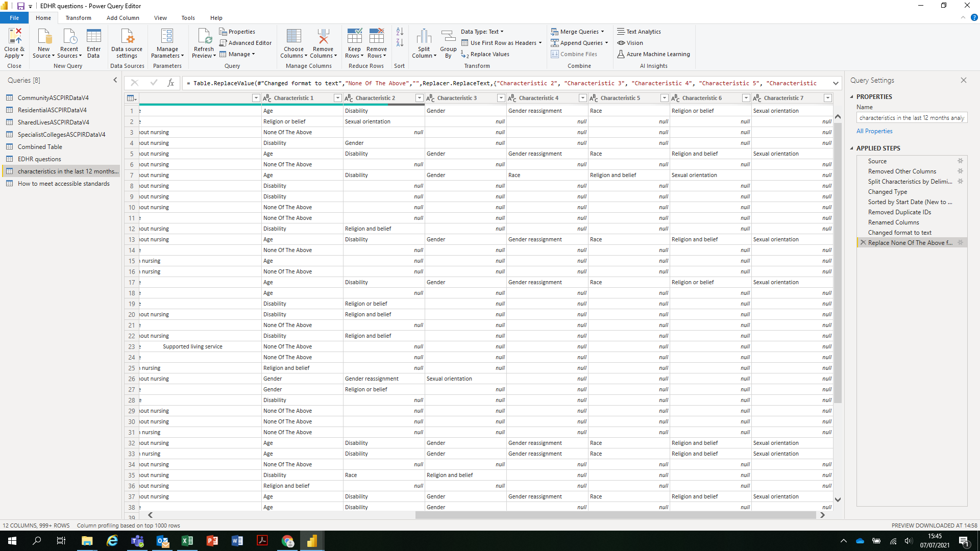Select the Removed Duplicate IDs step
The width and height of the screenshot is (980, 551).
pos(899,212)
